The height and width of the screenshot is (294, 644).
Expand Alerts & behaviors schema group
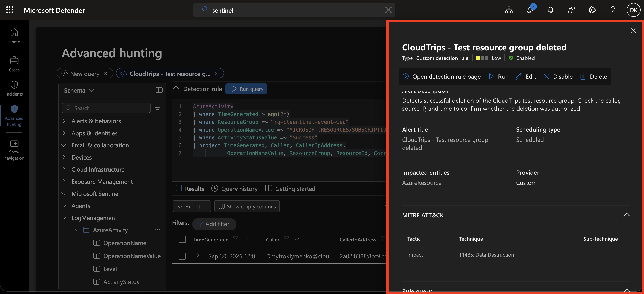64,121
